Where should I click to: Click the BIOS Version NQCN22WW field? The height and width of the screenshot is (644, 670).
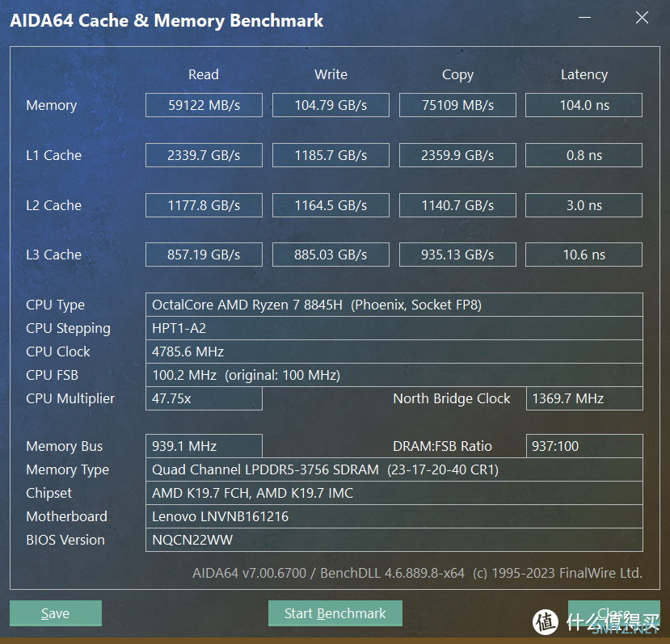394,540
